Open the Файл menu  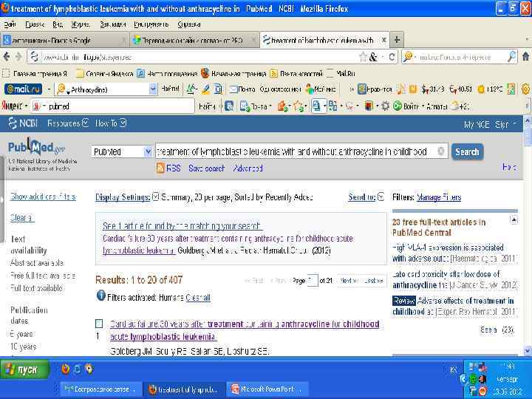click(x=10, y=24)
